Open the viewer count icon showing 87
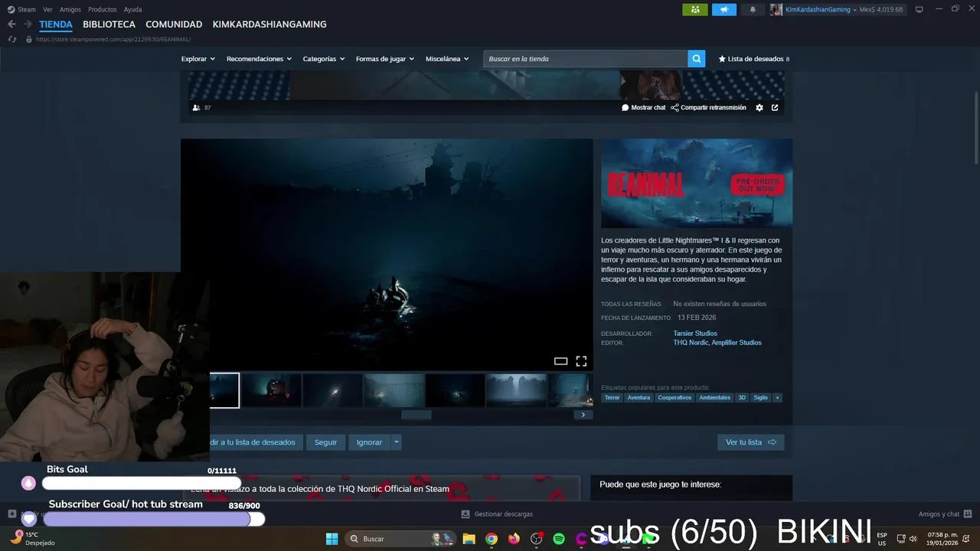Screen dimensions: 980x551 point(197,108)
